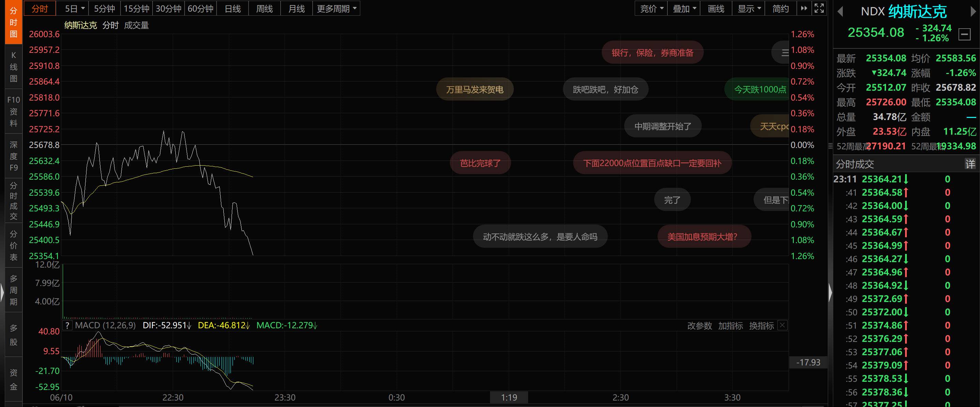
Task: Toggle 简约 simple display mode
Action: pos(780,9)
